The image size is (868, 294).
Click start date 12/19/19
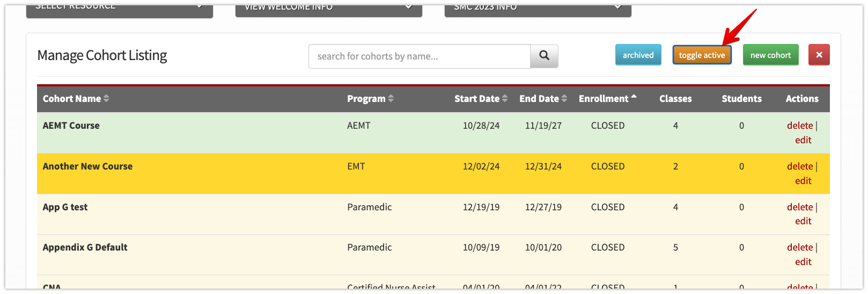(481, 207)
